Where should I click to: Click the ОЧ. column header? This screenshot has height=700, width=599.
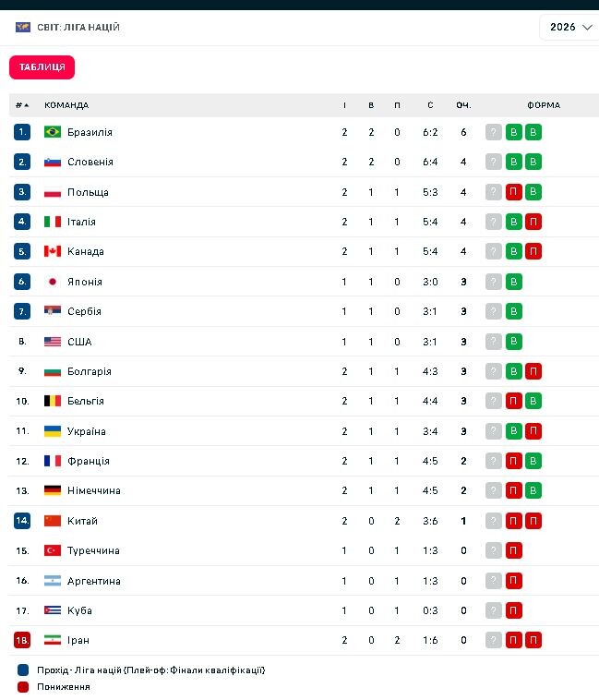point(463,105)
